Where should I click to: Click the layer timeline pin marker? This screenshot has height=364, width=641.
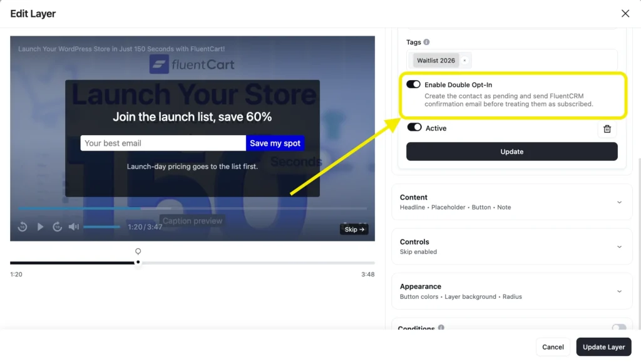pos(138,251)
